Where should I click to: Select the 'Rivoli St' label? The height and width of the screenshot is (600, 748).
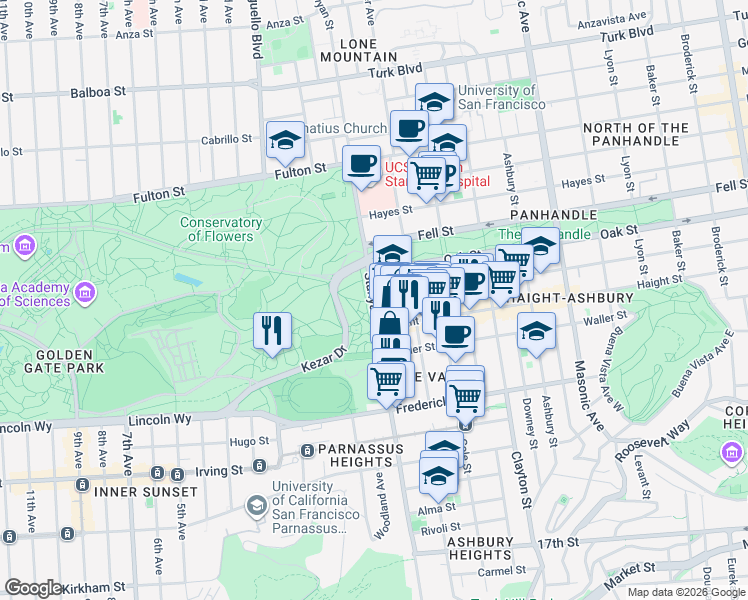441,528
